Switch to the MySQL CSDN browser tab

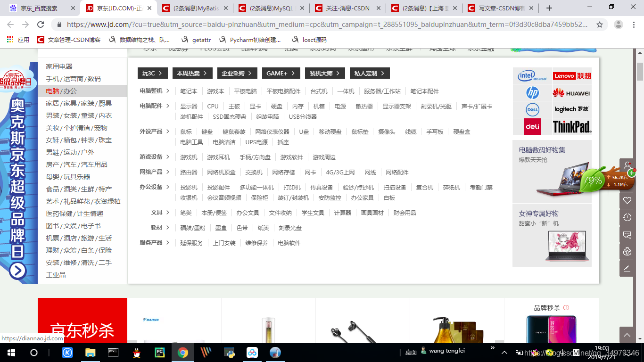[271, 8]
